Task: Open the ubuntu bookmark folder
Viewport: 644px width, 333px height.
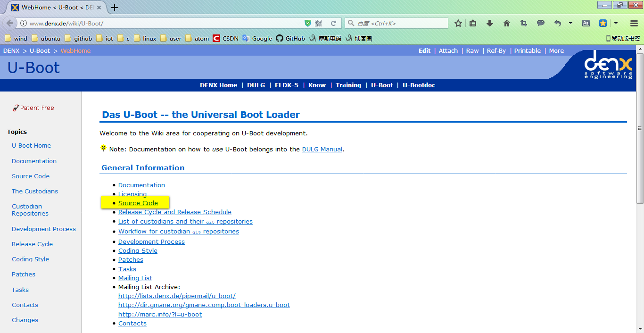Action: click(x=46, y=38)
